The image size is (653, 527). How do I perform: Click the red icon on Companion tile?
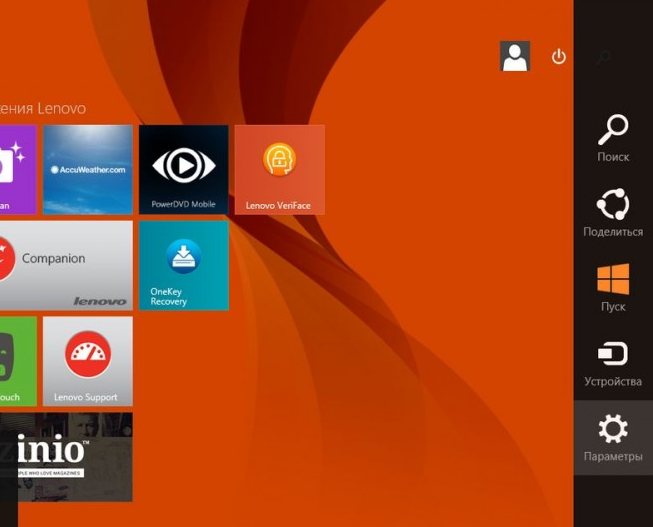pyautogui.click(x=6, y=258)
